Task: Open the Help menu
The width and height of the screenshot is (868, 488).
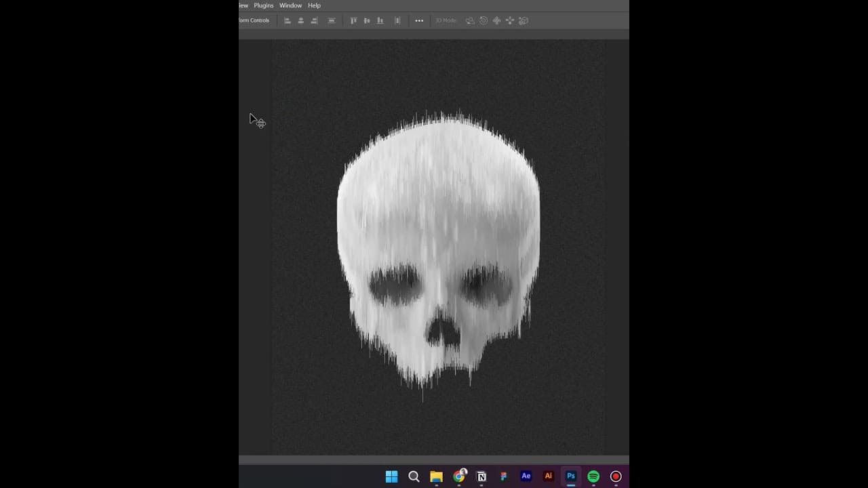Action: [x=314, y=5]
